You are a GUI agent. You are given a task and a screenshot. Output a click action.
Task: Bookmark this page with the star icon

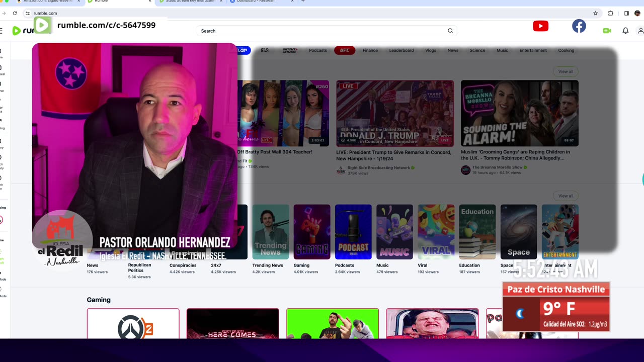click(x=595, y=13)
